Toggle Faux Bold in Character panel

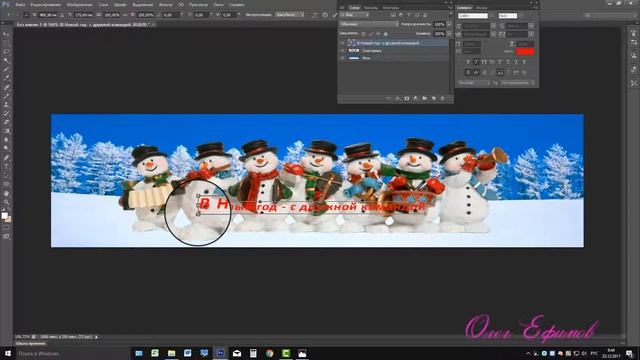point(468,62)
